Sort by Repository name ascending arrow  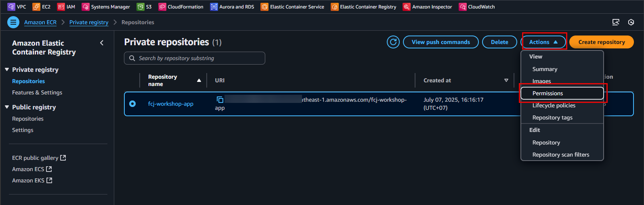(199, 80)
